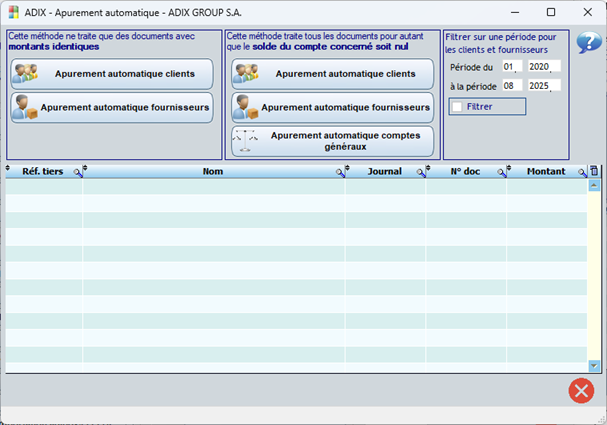The height and width of the screenshot is (425, 607).
Task: Open table options icon right of Montant
Action: 594,171
